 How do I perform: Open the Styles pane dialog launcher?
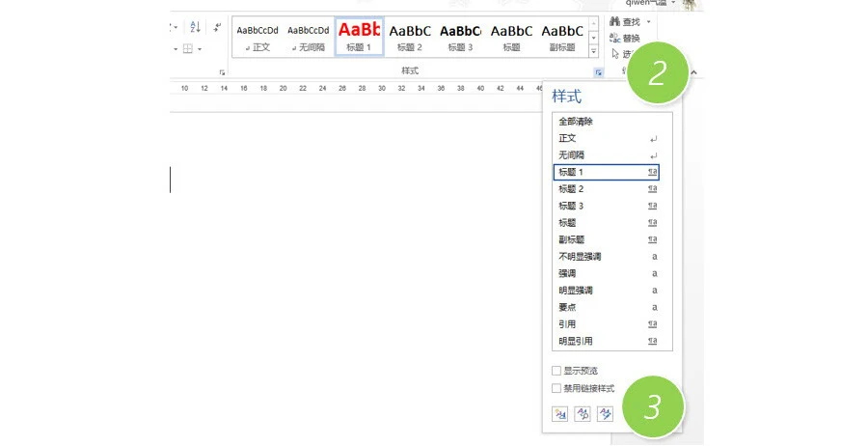pos(598,72)
